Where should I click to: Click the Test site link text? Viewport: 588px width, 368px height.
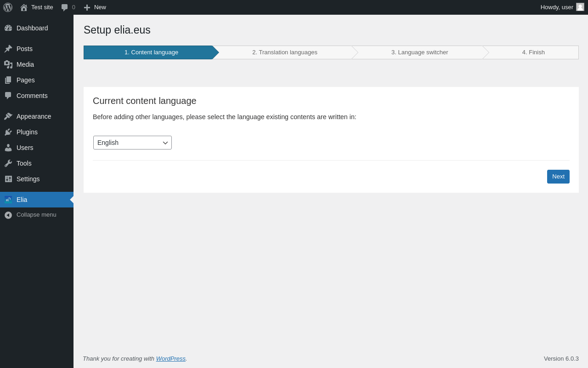(42, 7)
